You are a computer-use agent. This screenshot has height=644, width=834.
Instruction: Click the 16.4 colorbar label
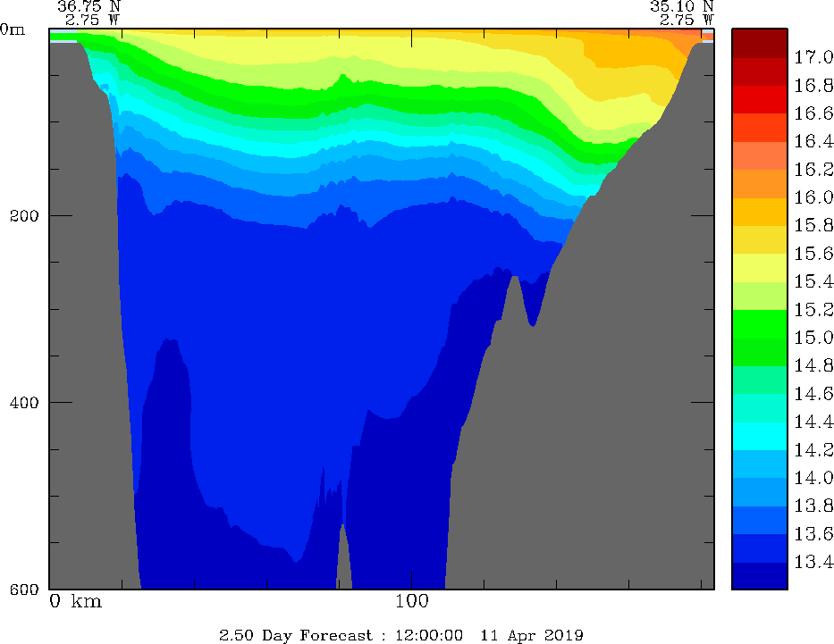813,141
